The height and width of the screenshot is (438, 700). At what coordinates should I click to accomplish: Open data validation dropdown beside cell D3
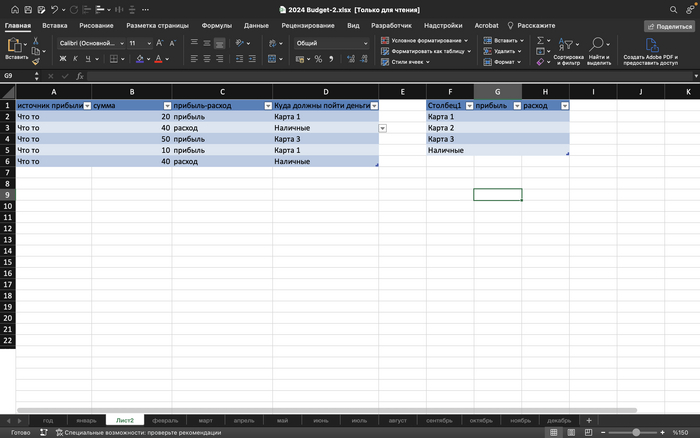383,128
